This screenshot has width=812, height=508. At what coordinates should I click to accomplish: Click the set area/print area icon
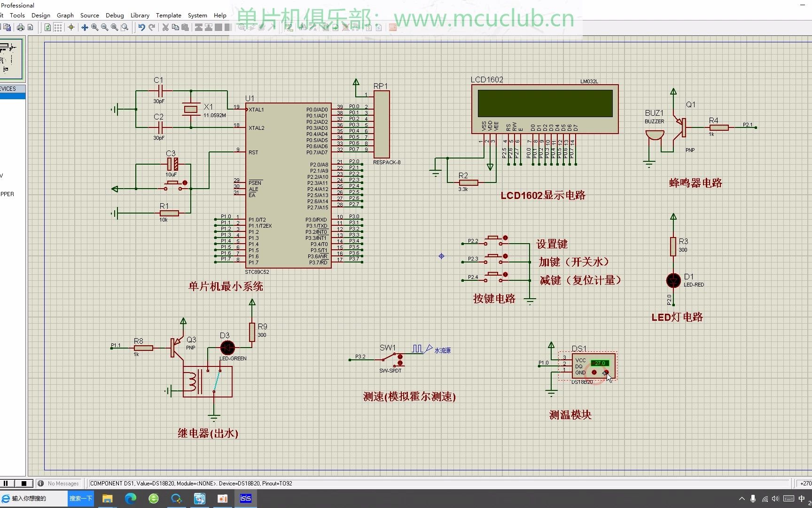coord(31,27)
